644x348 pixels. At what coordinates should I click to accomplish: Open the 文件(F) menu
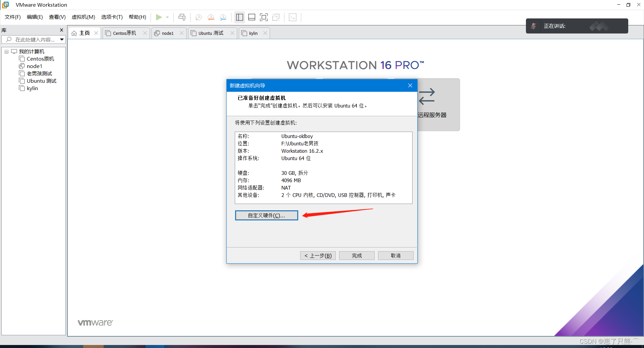(x=13, y=17)
